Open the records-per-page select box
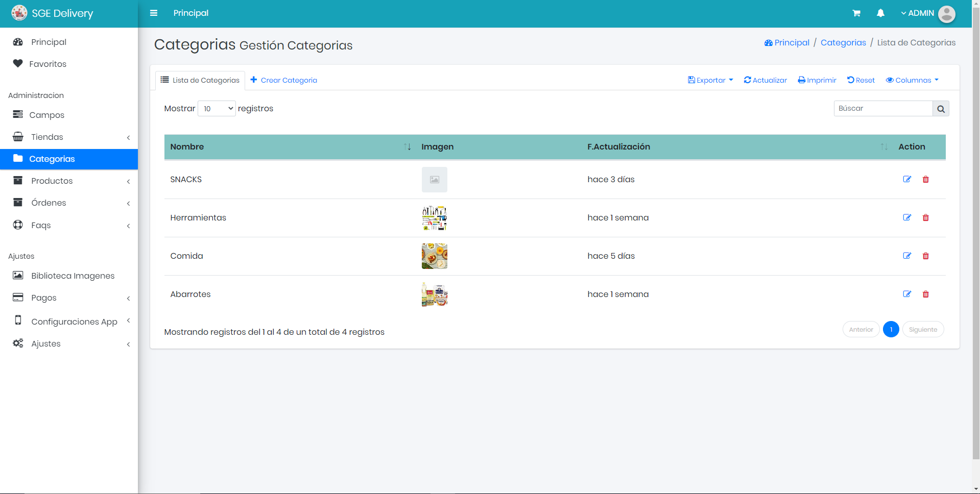This screenshot has height=494, width=980. [x=217, y=109]
